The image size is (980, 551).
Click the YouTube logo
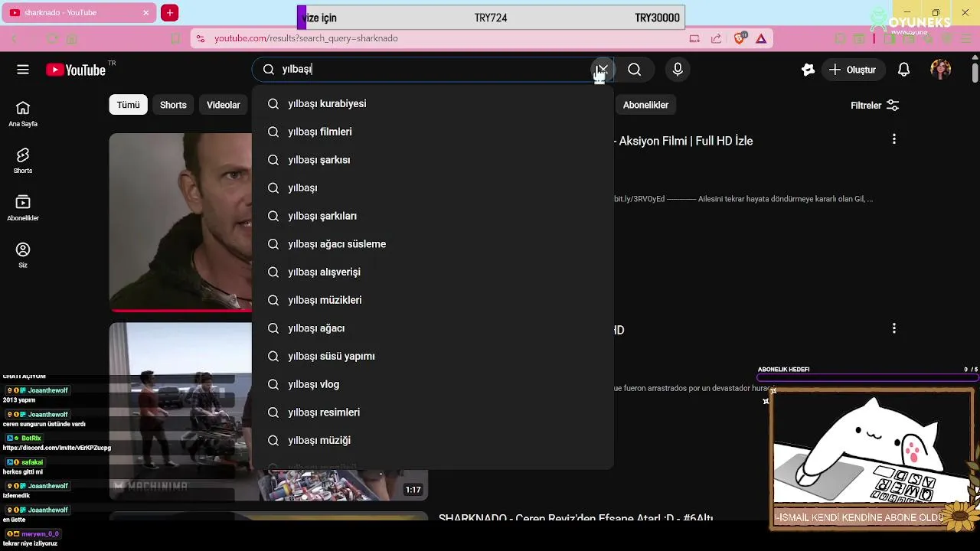pos(76,70)
